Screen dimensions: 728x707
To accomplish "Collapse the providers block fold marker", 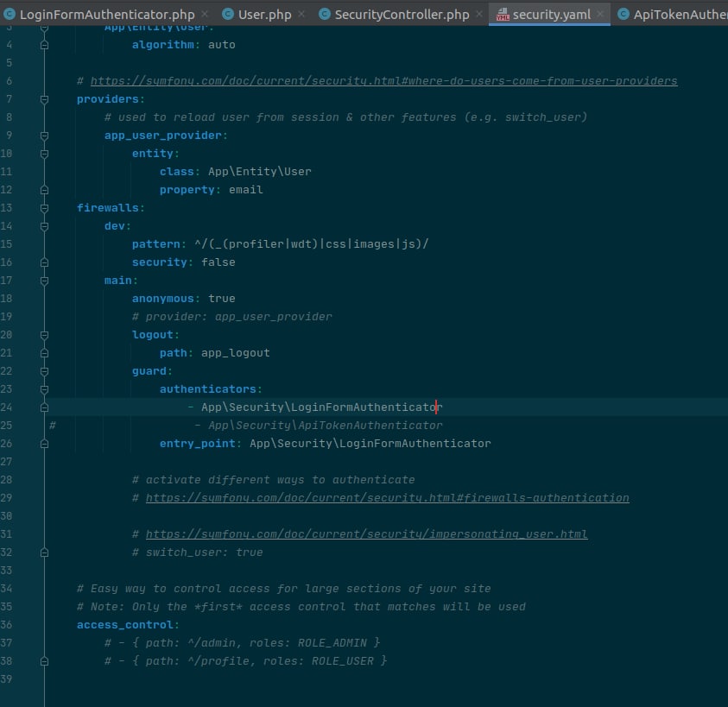I will (x=44, y=99).
